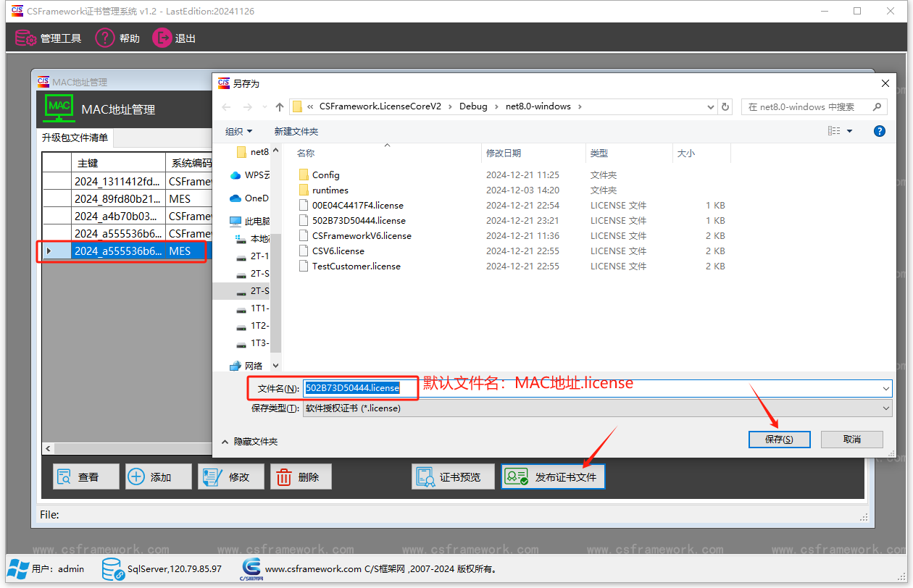The image size is (913, 588).
Task: Click the 发布证书文件 button
Action: 553,476
